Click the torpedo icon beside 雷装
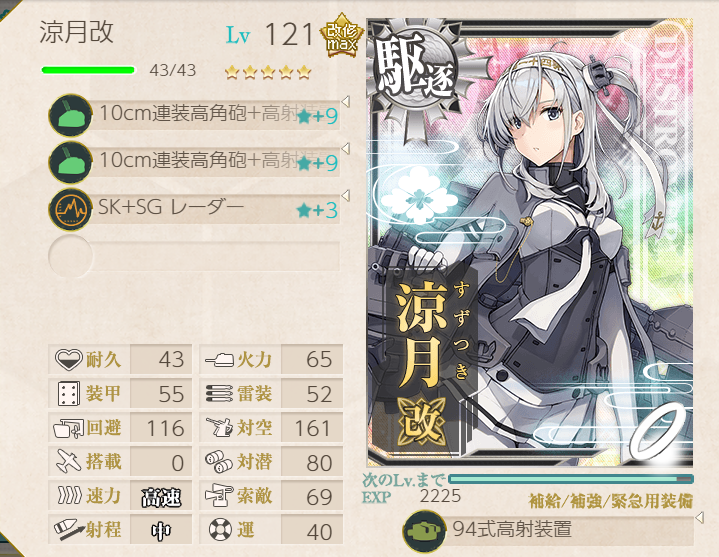Image resolution: width=719 pixels, height=557 pixels. [x=220, y=394]
